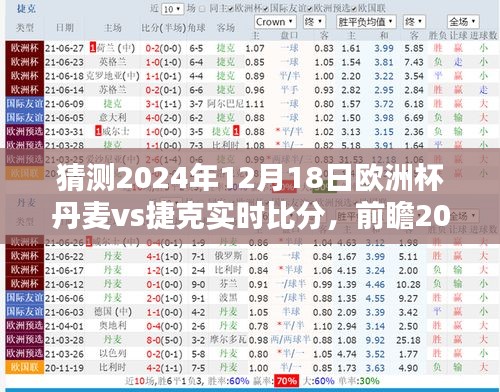Click the 单率:30% summary text
This screenshot has width=500, height=392.
(x=359, y=381)
